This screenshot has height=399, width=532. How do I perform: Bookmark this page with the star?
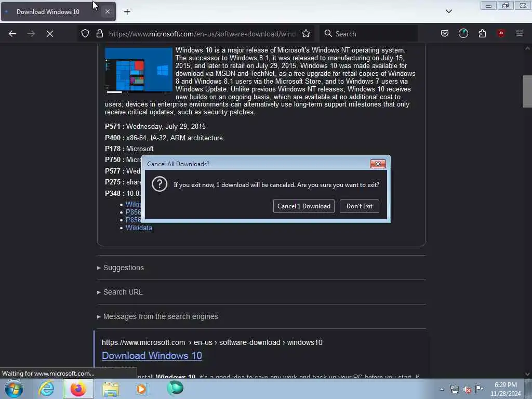306,33
